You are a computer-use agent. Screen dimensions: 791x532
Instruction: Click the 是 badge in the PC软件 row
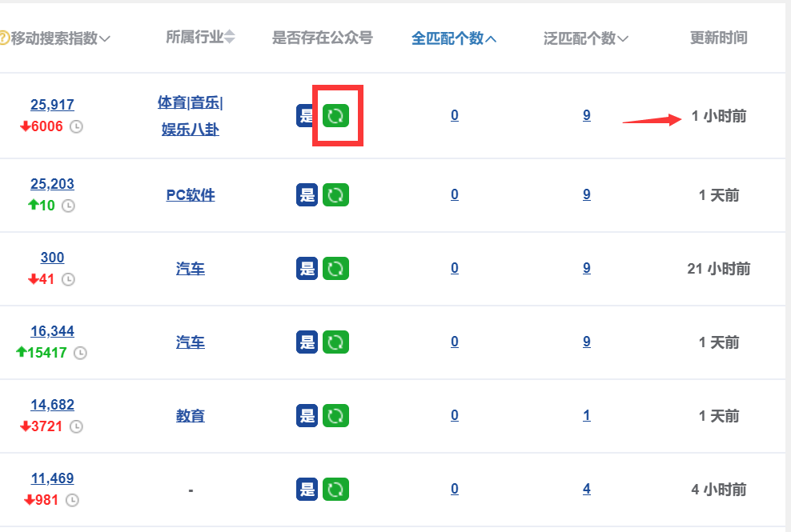(x=307, y=194)
